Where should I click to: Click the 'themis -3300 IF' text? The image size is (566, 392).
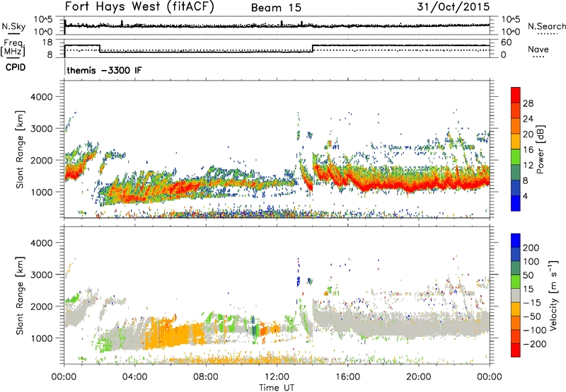pos(104,70)
